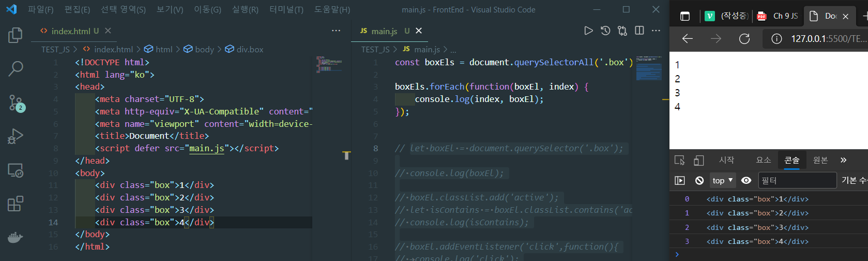Open timeline history icon in editor toolbar
868x261 pixels.
pyautogui.click(x=605, y=31)
